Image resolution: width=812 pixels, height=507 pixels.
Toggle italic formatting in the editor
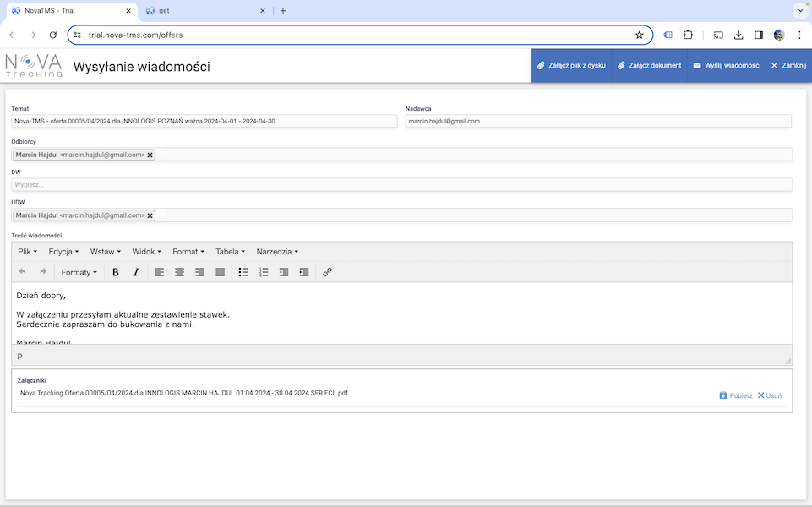[135, 272]
